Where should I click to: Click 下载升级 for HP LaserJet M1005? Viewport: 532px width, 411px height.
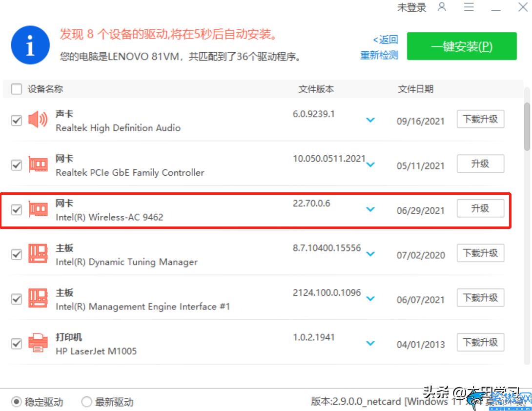point(480,343)
